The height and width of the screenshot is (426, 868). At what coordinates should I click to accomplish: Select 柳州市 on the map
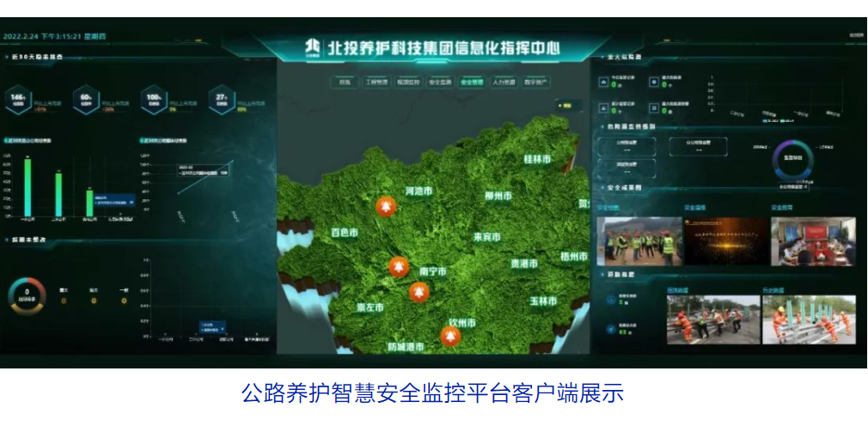pos(498,197)
